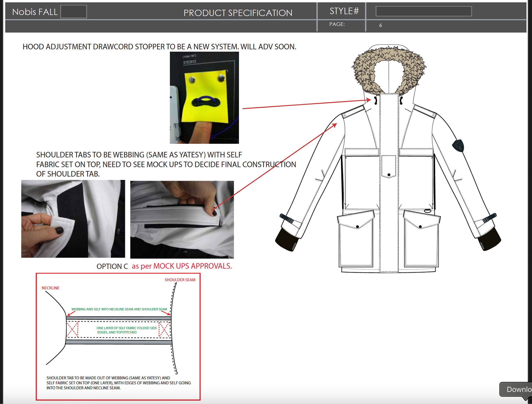Screen dimensions: 532x404
Task: Click the pocket flap photo with hand
Action: (x=182, y=219)
